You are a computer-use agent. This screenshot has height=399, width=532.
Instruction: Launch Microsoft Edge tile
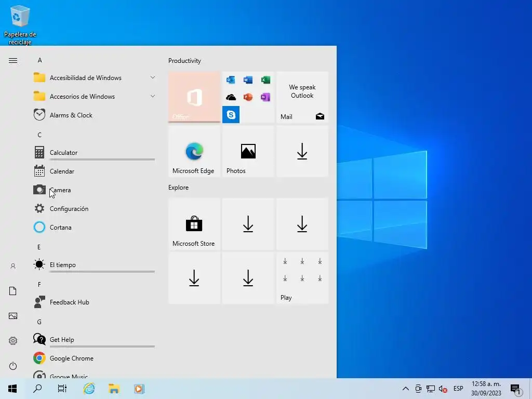click(194, 151)
